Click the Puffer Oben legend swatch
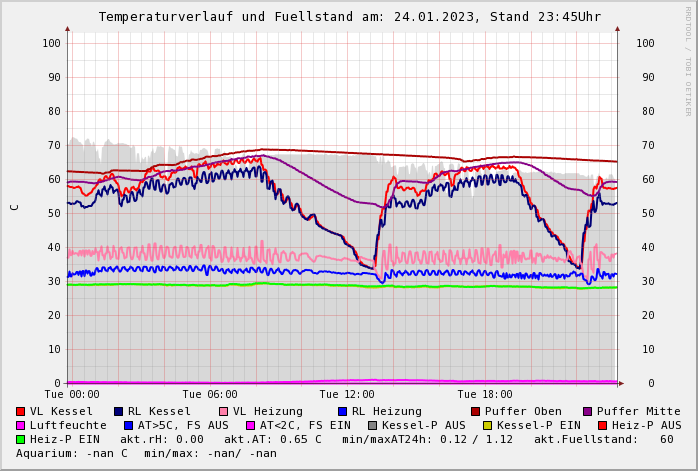The height and width of the screenshot is (471, 698). point(476,411)
